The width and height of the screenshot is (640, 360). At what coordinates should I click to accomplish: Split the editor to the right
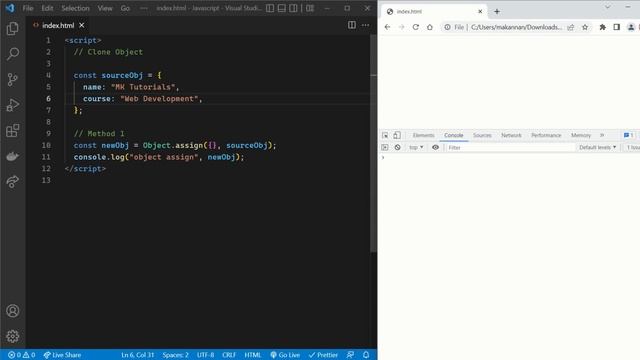click(352, 25)
